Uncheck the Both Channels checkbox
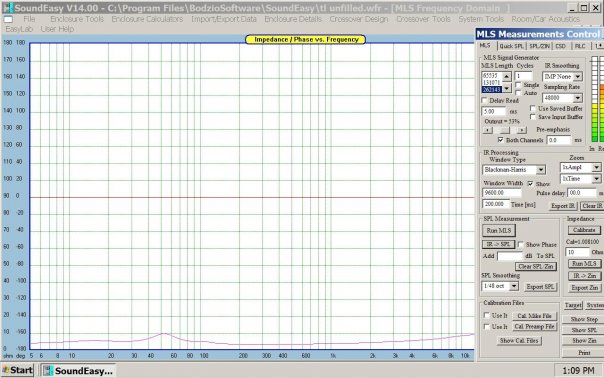Viewport: 604px width, 378px height. (500, 139)
